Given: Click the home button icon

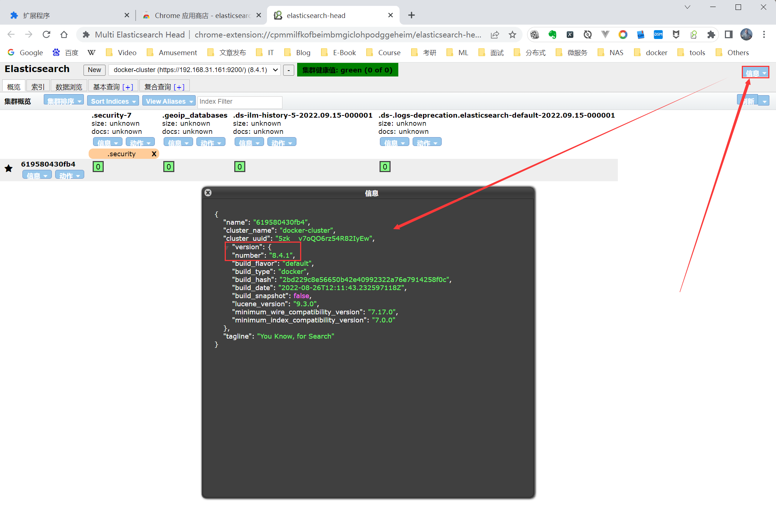Looking at the screenshot, I should [64, 35].
